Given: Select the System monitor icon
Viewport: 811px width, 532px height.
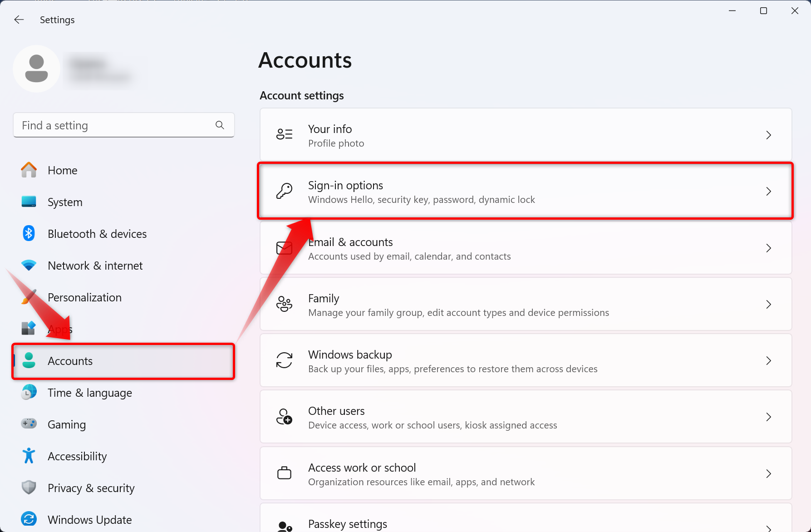Looking at the screenshot, I should 29,202.
